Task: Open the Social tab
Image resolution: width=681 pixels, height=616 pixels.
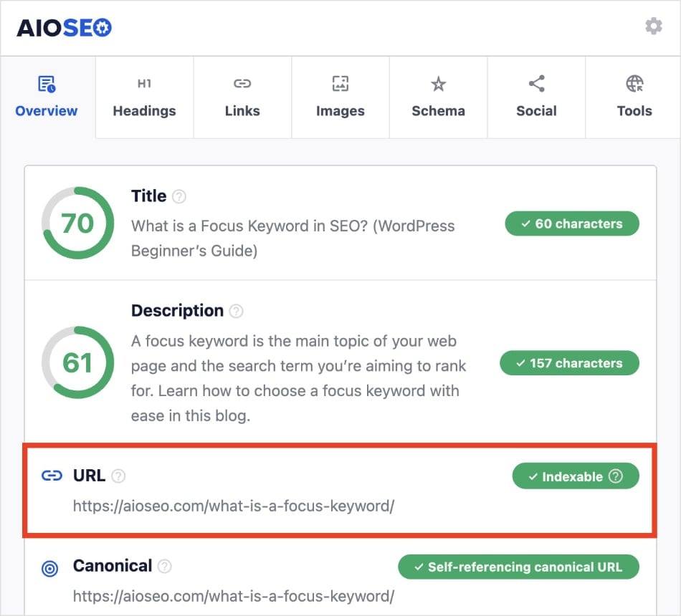Action: point(536,97)
